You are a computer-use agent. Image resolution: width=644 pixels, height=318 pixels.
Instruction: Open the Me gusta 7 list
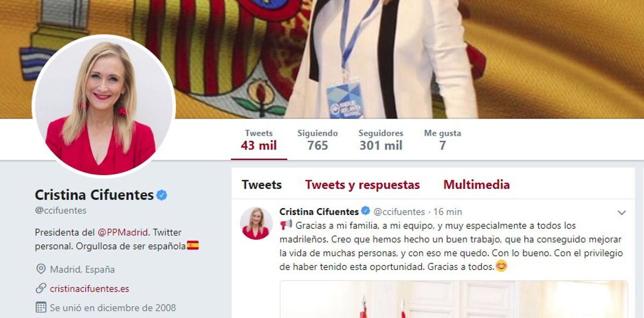(x=442, y=140)
